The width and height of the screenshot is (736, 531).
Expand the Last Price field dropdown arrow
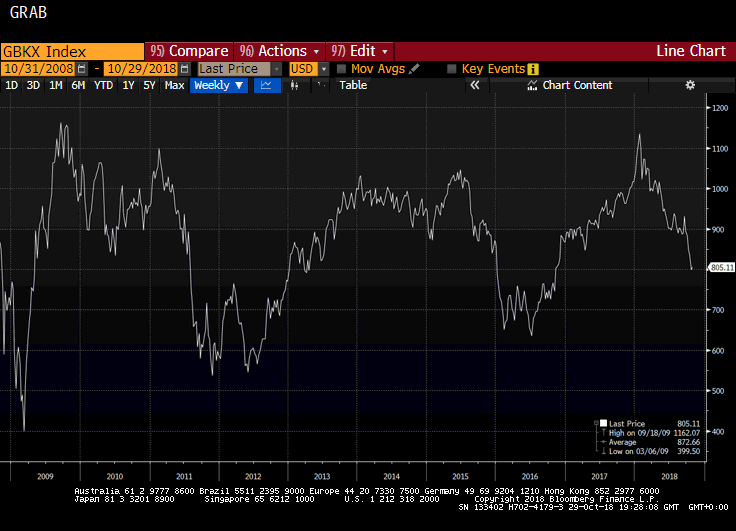[x=276, y=69]
